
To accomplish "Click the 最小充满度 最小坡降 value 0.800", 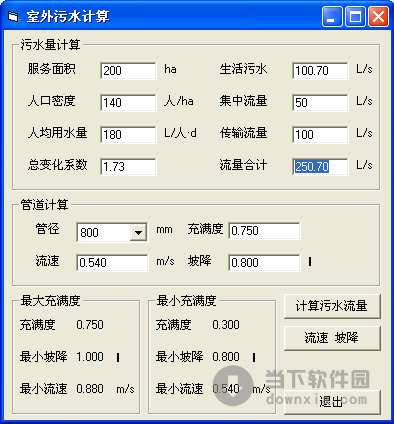I will [x=226, y=357].
